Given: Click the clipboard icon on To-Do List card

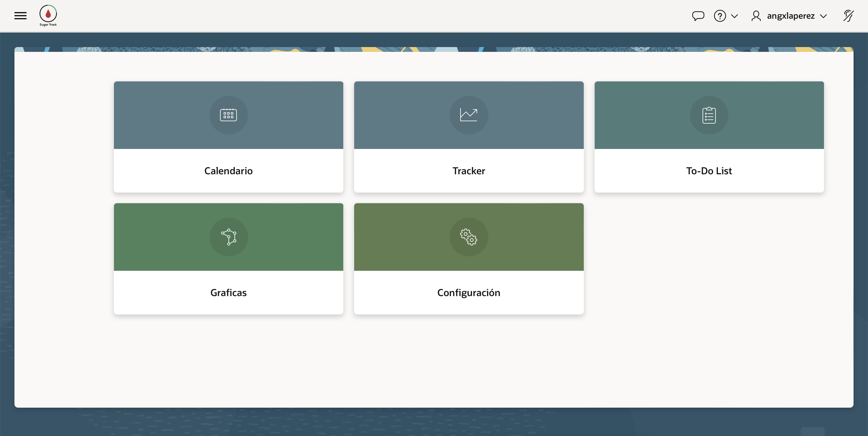Looking at the screenshot, I should (709, 115).
